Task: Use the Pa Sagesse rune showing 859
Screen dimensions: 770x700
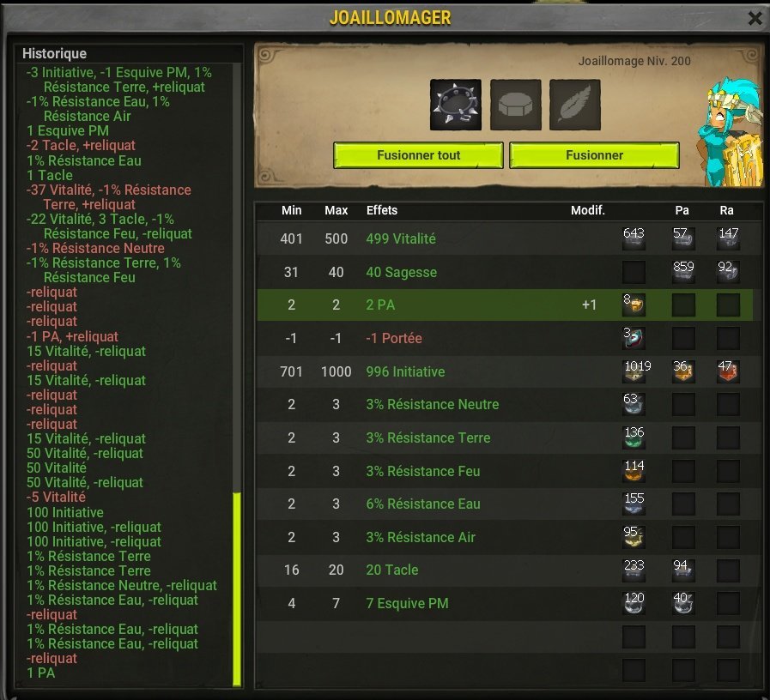Action: [x=683, y=271]
